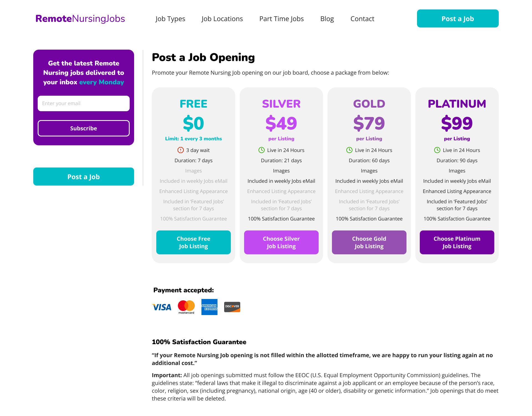The height and width of the screenshot is (416, 532).
Task: Click the header Post a Job button
Action: click(x=458, y=19)
